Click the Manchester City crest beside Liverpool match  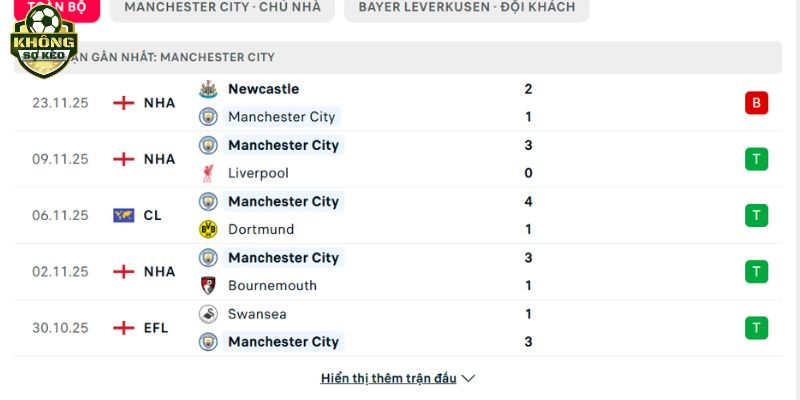tap(208, 145)
